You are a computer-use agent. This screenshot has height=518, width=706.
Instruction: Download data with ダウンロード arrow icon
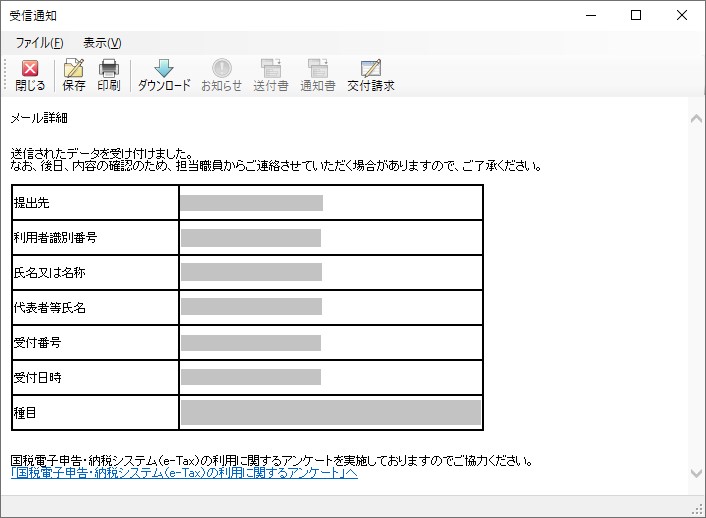[x=164, y=68]
